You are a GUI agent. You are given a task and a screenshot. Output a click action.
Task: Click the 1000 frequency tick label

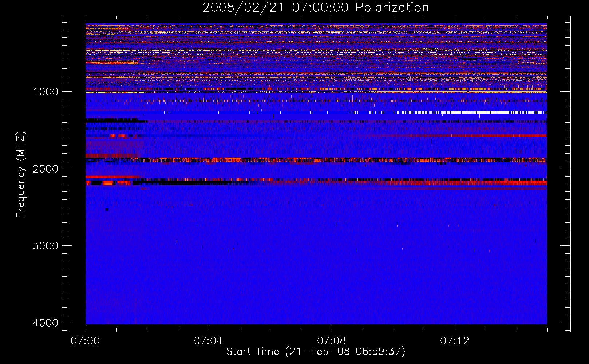pos(46,92)
